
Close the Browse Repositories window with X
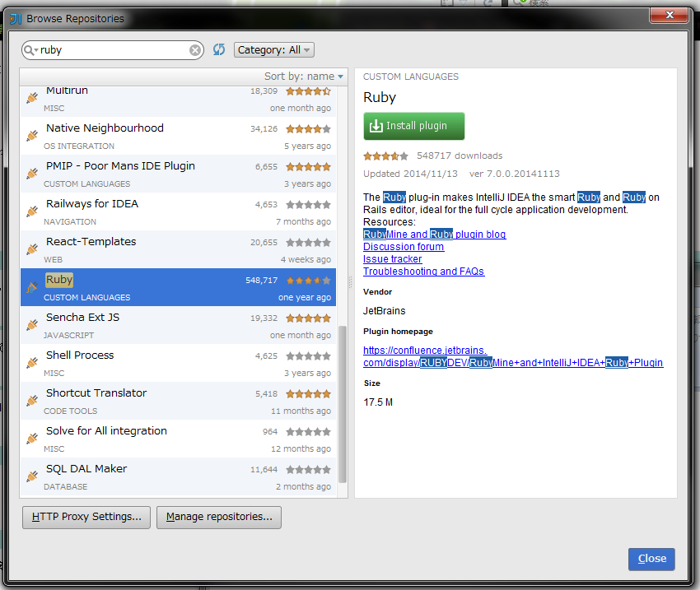[669, 15]
